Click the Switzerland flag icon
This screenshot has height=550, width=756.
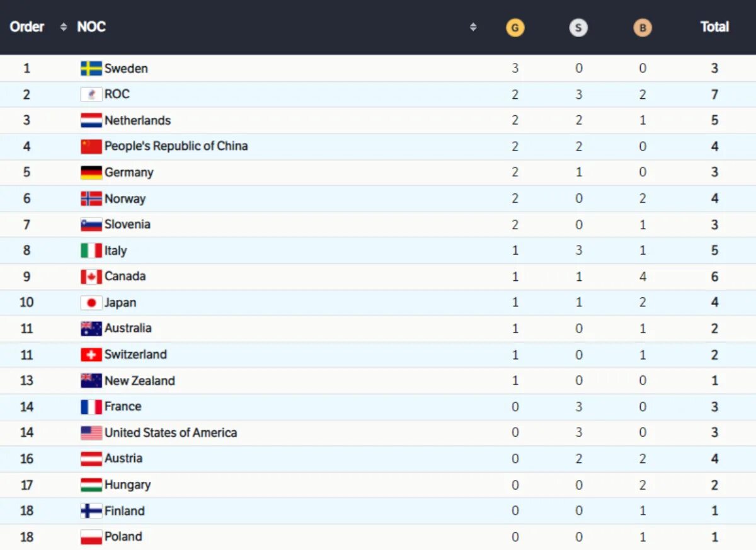pos(91,355)
